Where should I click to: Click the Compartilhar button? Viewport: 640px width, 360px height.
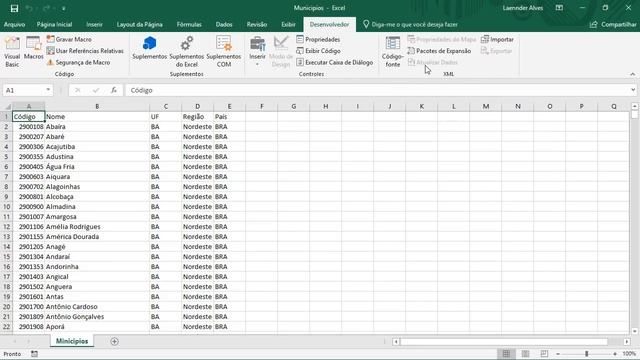pos(613,24)
